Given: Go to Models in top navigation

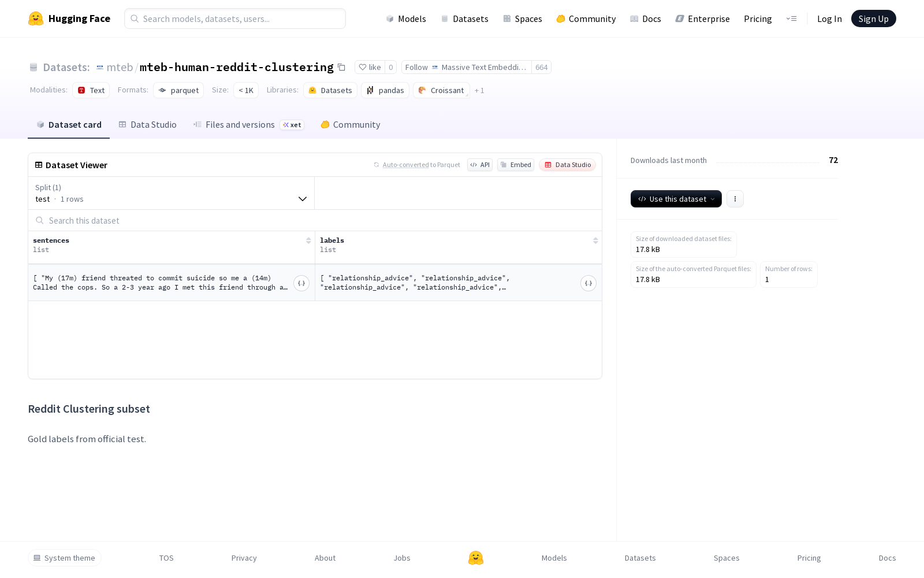Looking at the screenshot, I should coord(406,19).
